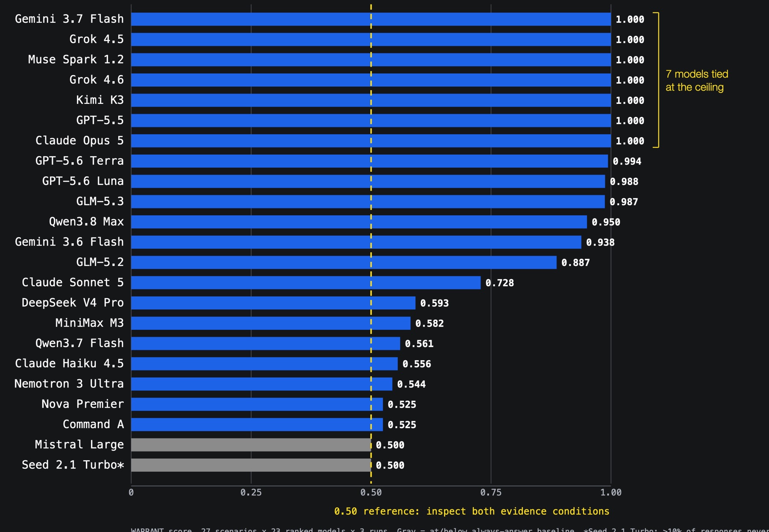Click the DeepSeek V4 Pro label
Screen dimensions: 769x532
tap(73, 303)
